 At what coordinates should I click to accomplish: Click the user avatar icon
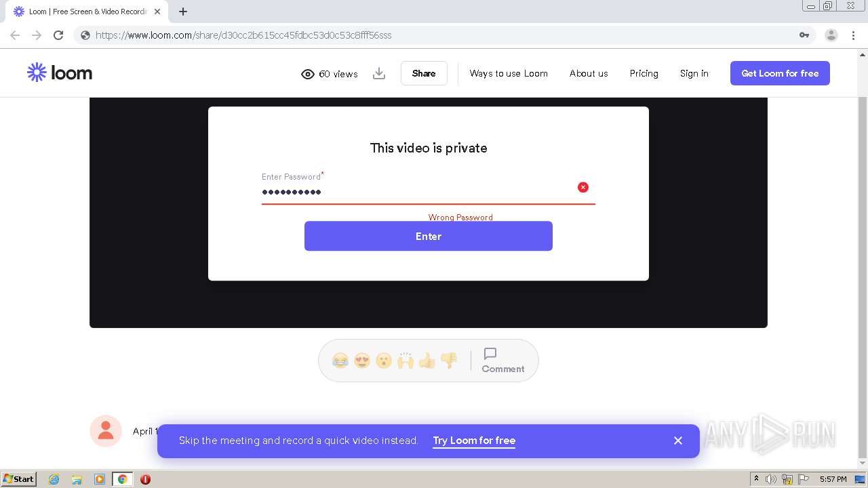(x=106, y=431)
